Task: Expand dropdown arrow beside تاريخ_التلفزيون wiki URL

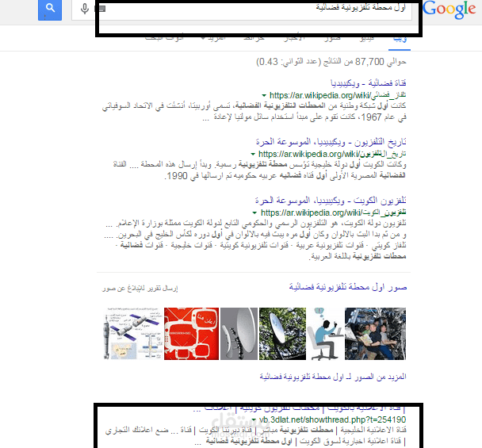Action: [x=253, y=154]
